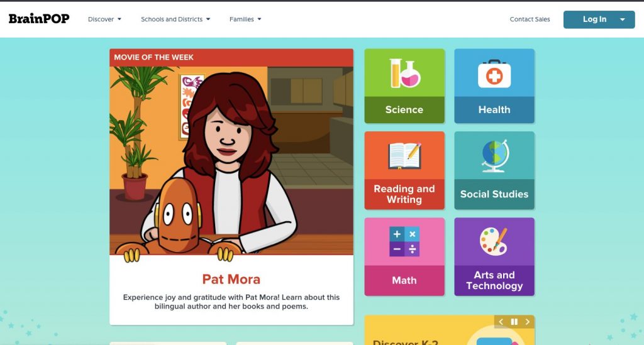644x345 pixels.
Task: Expand the Discover menu
Action: tap(105, 19)
